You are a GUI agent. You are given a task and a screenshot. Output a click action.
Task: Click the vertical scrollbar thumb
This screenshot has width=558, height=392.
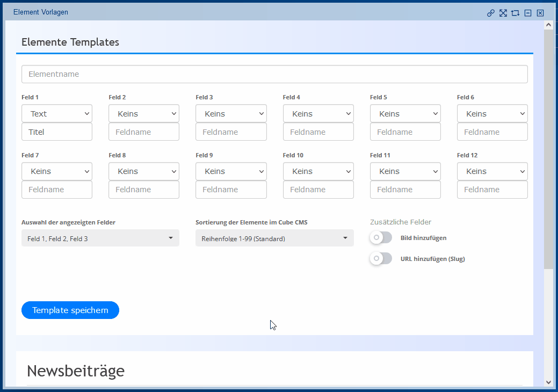pos(548,150)
